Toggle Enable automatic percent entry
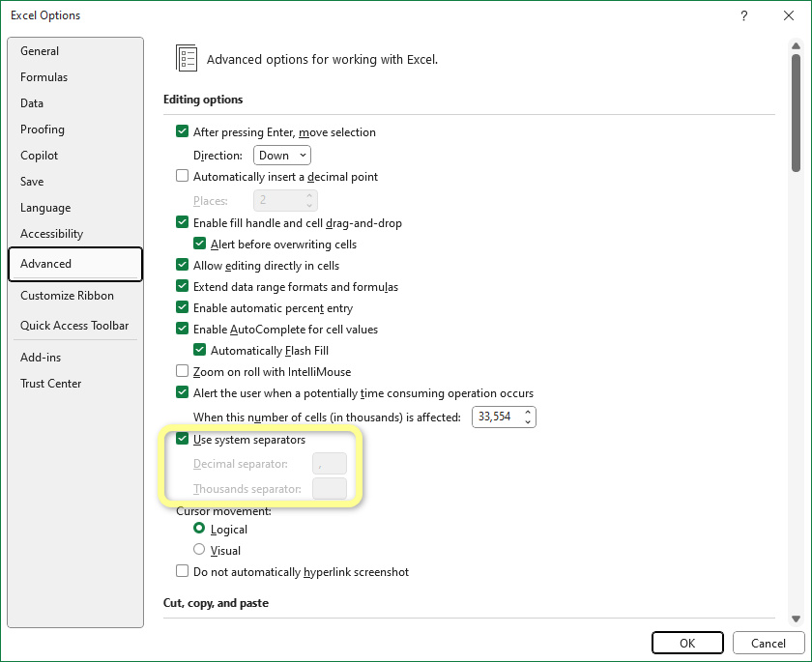Image resolution: width=812 pixels, height=662 pixels. [x=182, y=307]
